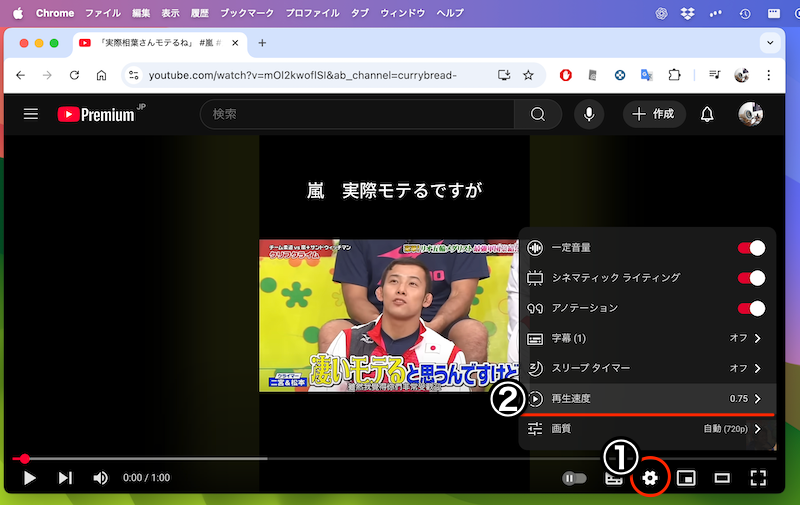Screen dimensions: 800x505
Task: Bookmark this page with the star
Action: (528, 75)
